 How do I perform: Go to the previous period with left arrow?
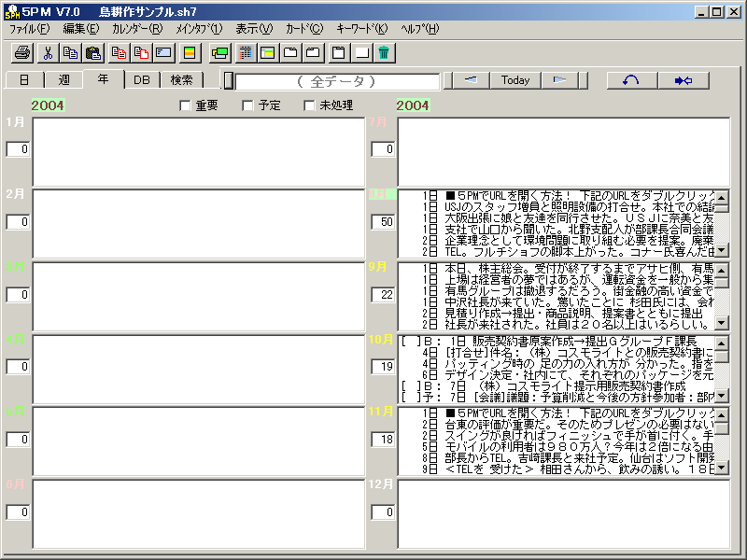click(x=471, y=80)
